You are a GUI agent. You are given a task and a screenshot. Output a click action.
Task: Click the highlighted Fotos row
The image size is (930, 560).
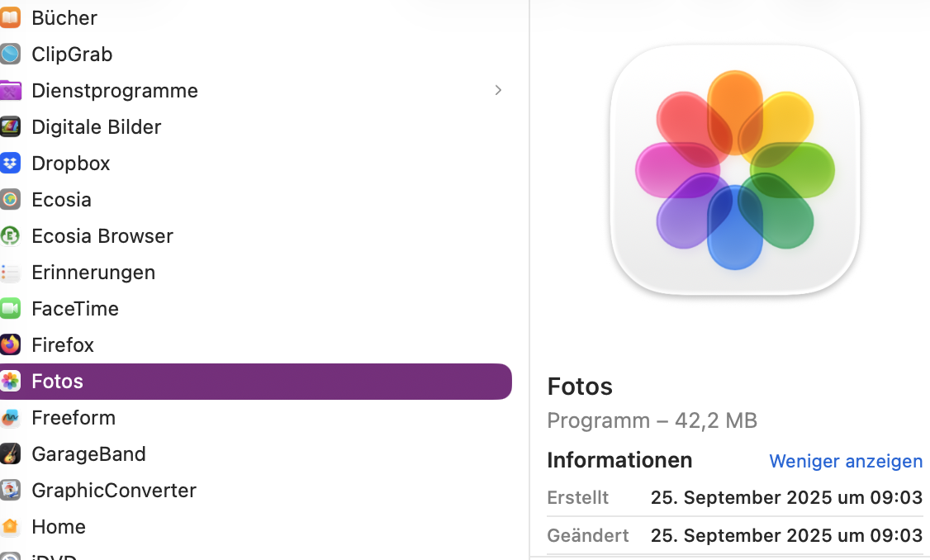click(x=248, y=381)
